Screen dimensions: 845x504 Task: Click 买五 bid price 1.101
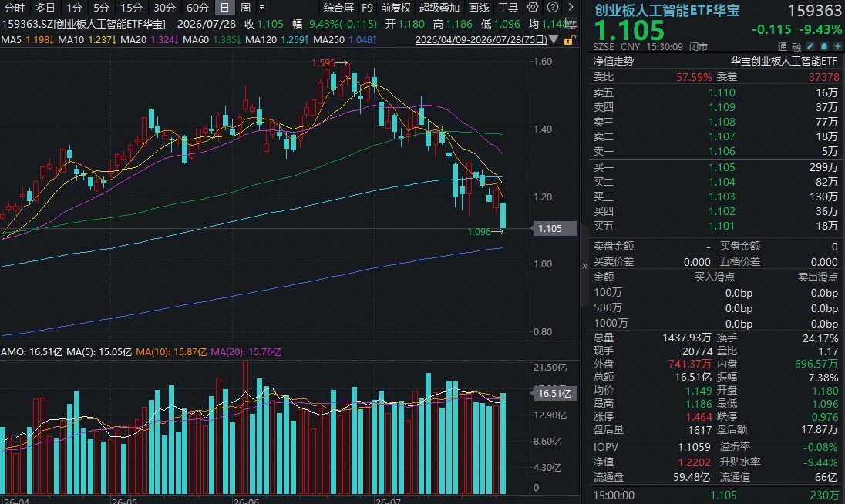(722, 226)
